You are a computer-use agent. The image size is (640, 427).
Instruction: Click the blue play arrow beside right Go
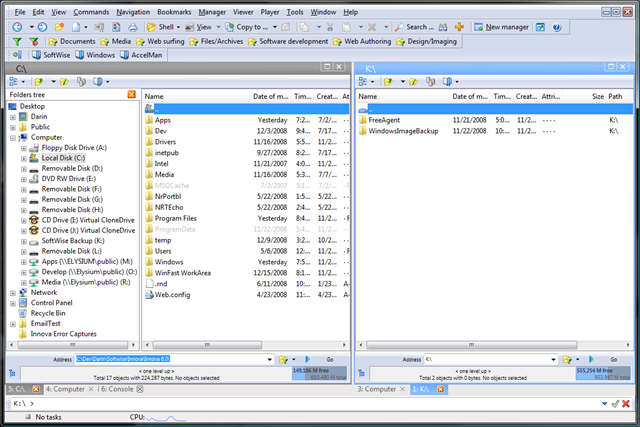(591, 359)
